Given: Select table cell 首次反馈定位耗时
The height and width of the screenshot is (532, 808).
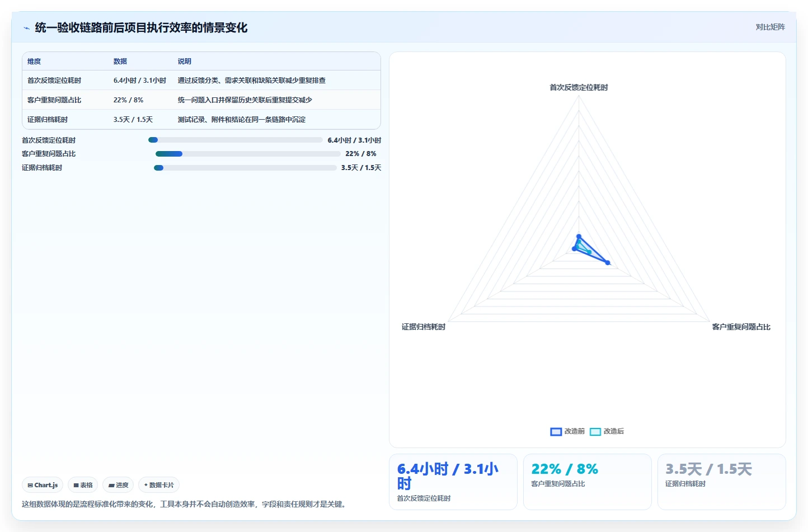Looking at the screenshot, I should (x=54, y=81).
